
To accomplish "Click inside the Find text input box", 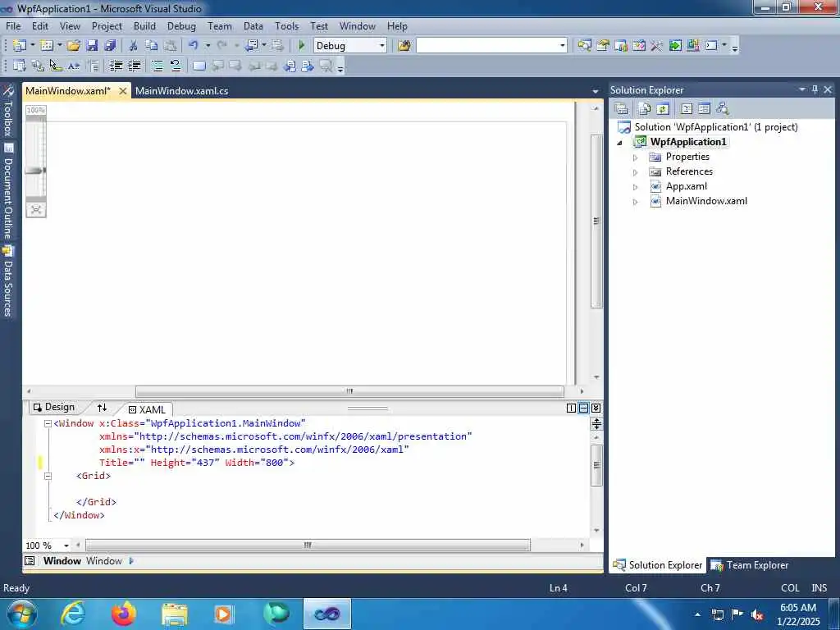I will click(x=488, y=46).
